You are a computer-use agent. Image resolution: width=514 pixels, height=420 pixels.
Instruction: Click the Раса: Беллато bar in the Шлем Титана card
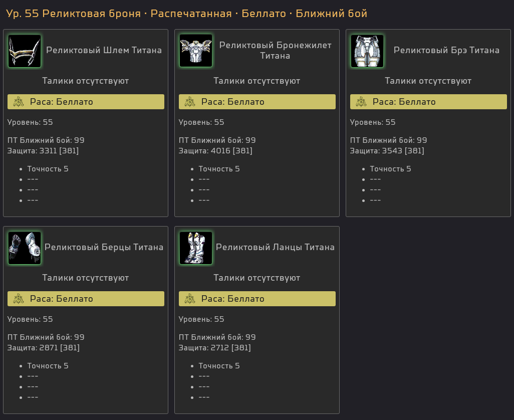tap(86, 102)
